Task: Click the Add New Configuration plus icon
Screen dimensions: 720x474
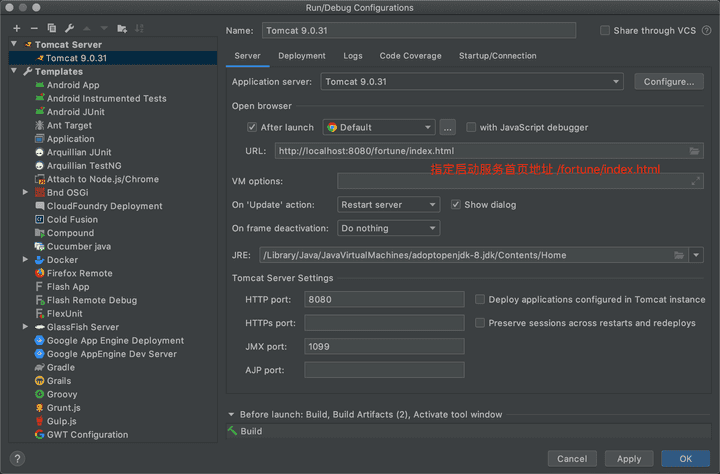Action: pos(16,28)
